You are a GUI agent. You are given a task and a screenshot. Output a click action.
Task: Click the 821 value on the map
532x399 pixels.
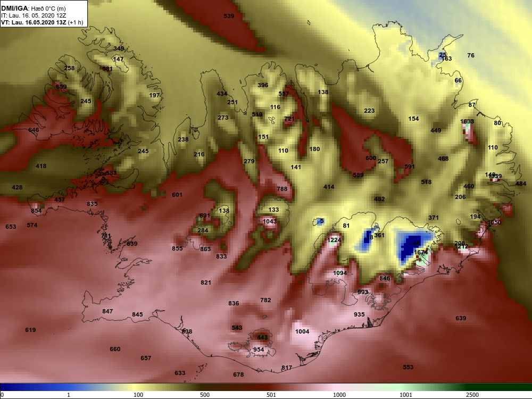205,282
